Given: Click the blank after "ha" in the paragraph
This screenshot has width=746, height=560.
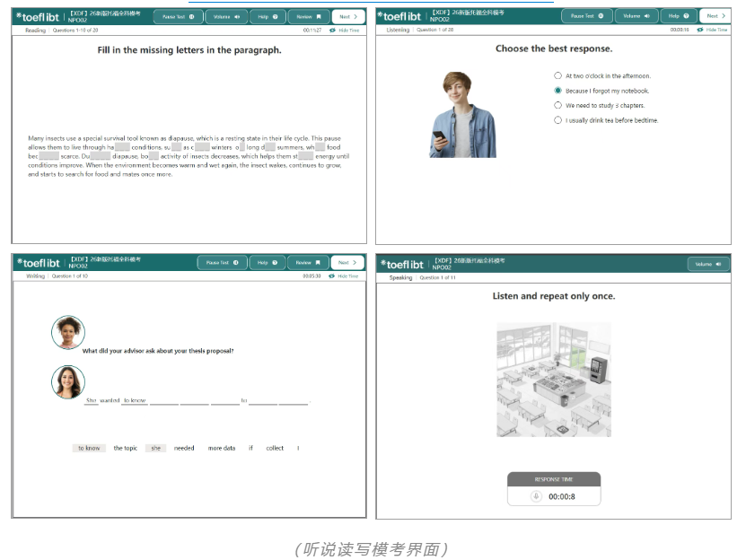Looking at the screenshot, I should 123,147.
